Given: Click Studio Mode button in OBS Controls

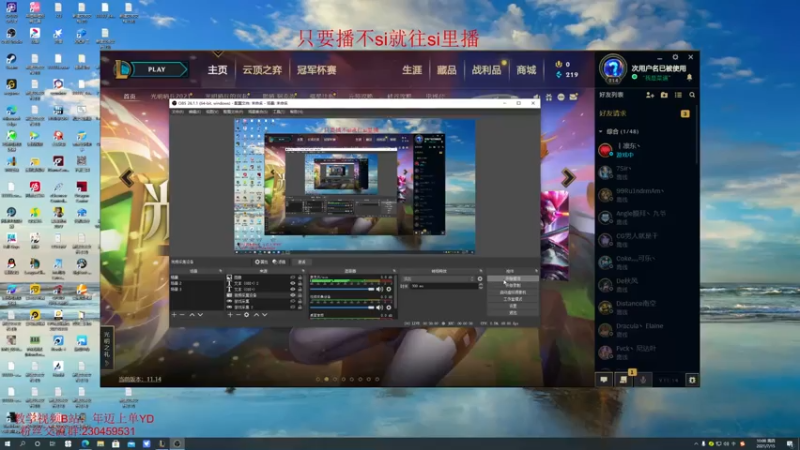Looking at the screenshot, I should coord(513,299).
